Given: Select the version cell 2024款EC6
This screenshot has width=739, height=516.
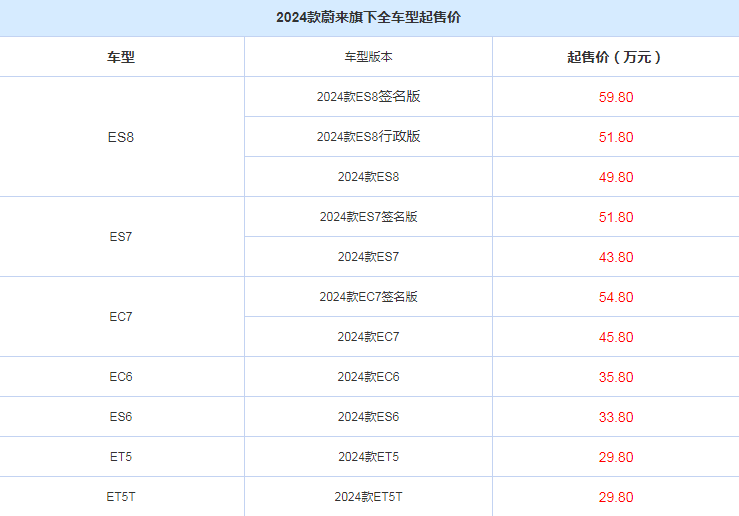Looking at the screenshot, I should (368, 377).
